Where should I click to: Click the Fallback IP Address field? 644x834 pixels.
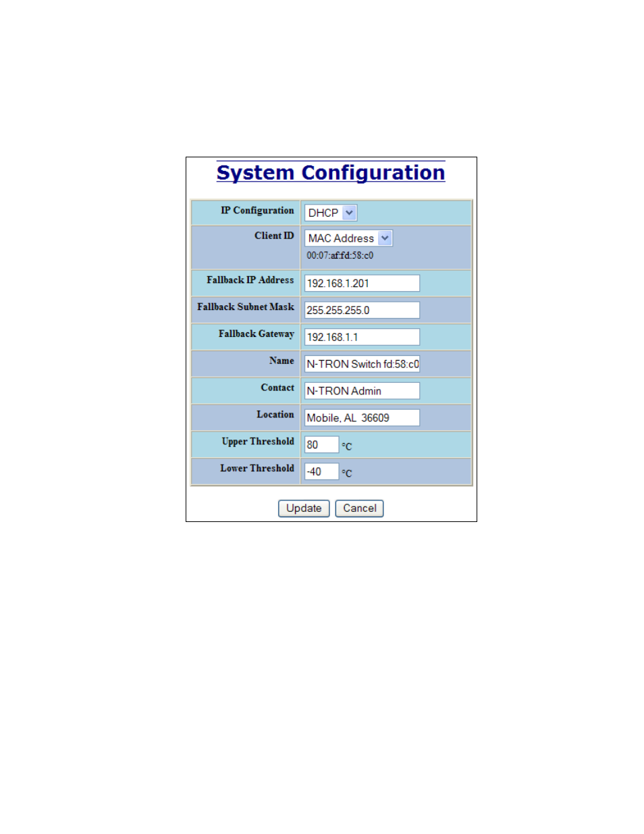click(362, 284)
